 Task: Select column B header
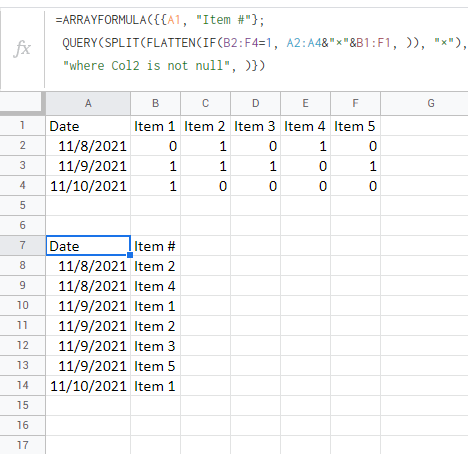(155, 103)
